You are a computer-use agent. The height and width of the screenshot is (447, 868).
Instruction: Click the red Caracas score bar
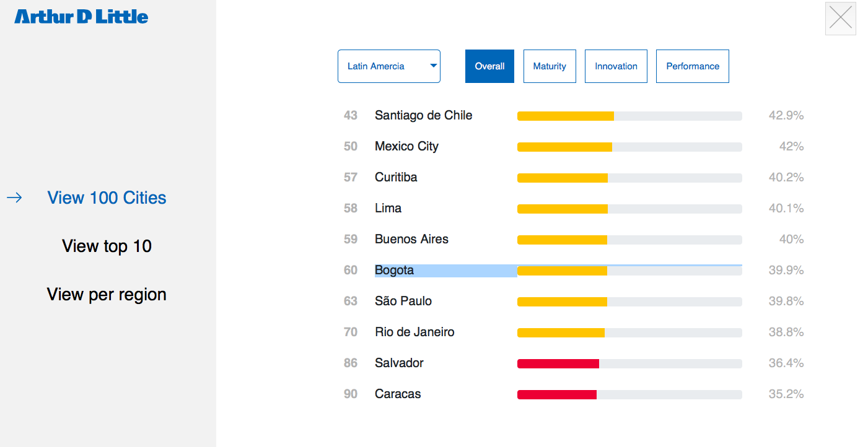pyautogui.click(x=629, y=394)
